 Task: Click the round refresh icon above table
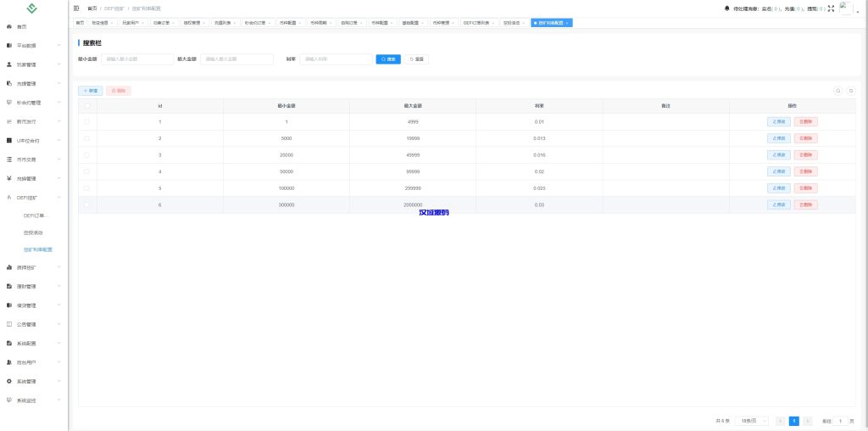tap(851, 90)
